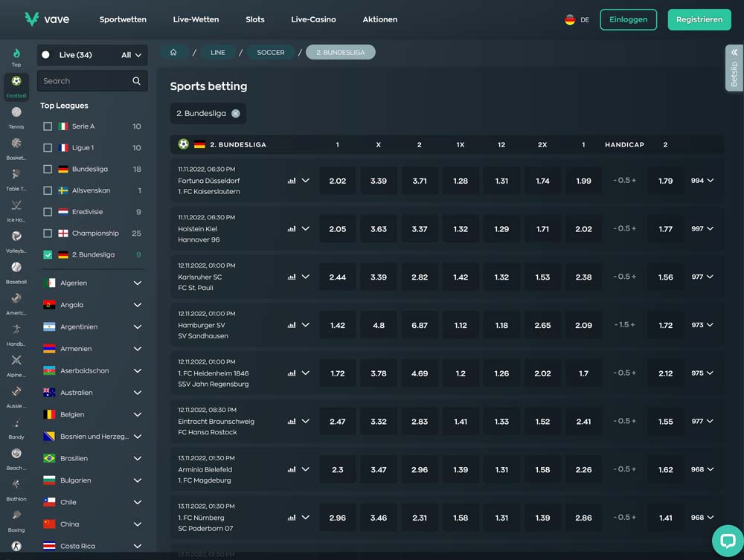Check the Ligue 1 league checkbox
The width and height of the screenshot is (744, 560).
point(48,147)
